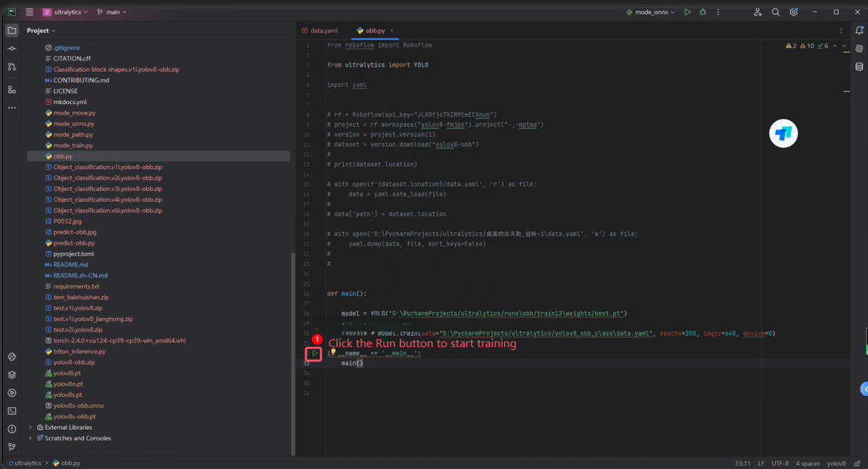
Task: Open the Commit tool window
Action: click(12, 48)
